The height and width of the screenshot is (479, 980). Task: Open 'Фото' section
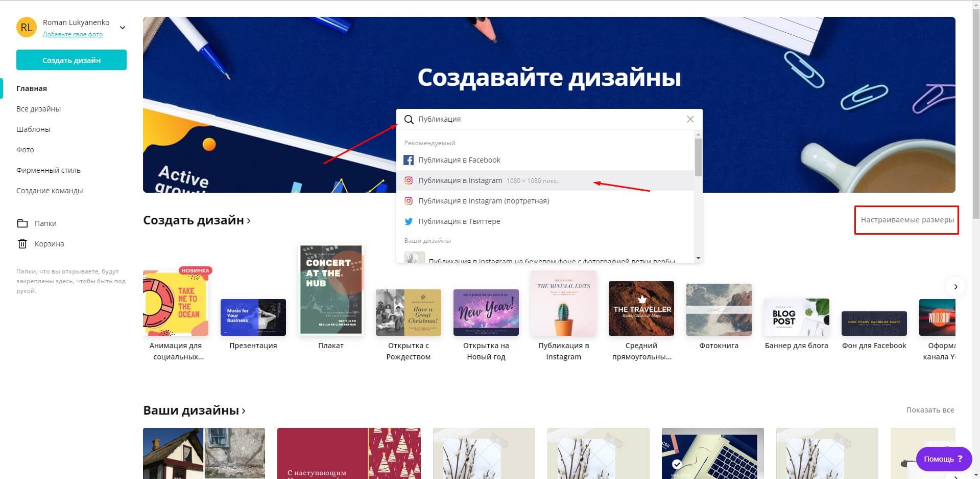click(x=25, y=150)
